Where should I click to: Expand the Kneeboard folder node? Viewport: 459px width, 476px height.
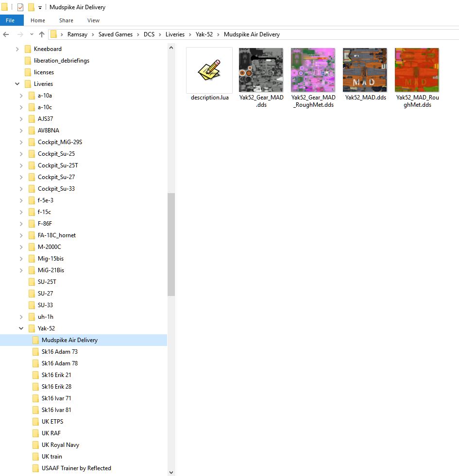click(x=17, y=49)
